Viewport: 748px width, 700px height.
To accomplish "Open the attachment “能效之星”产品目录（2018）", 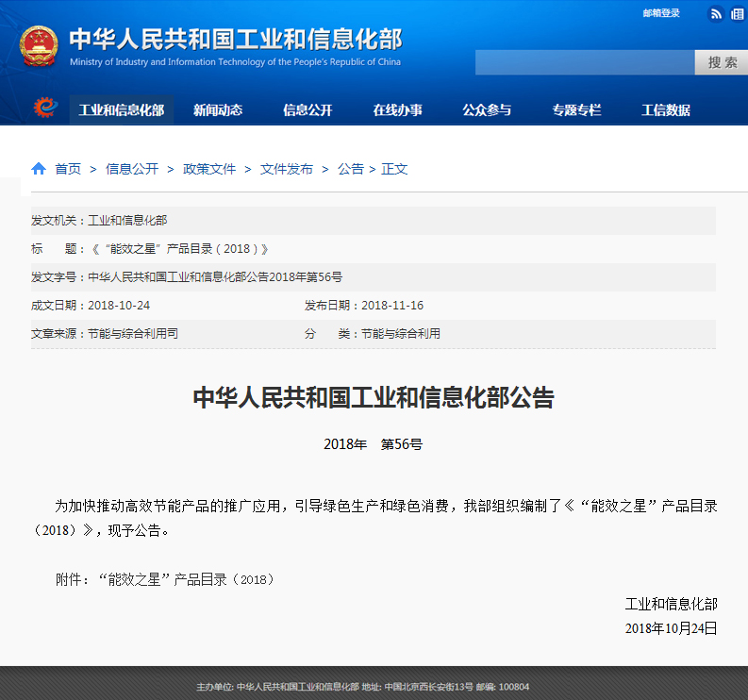I will (x=187, y=579).
